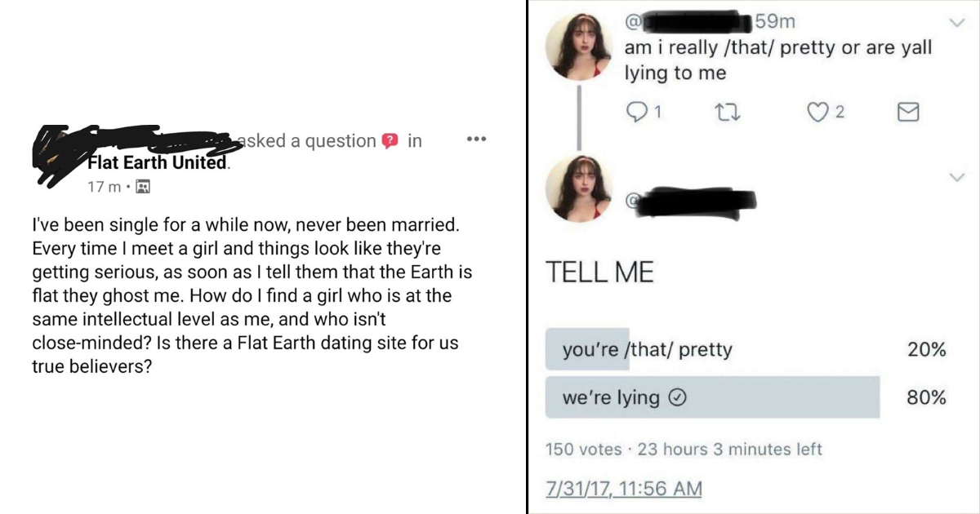This screenshot has width=980, height=514.
Task: Click the top tweet profile picture
Action: point(579,47)
